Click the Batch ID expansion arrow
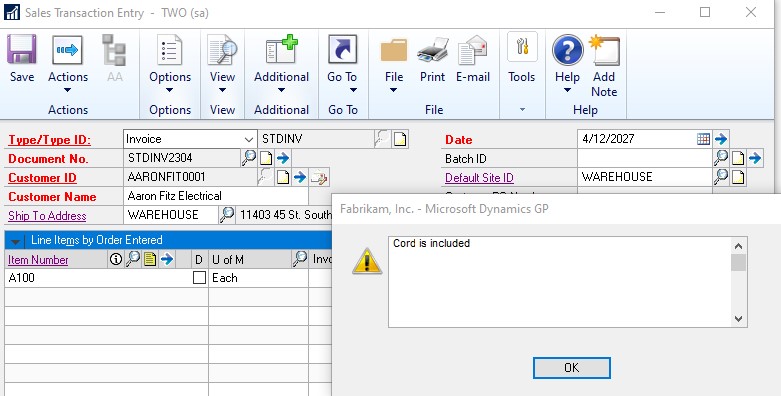Viewport: 781px width, 396px height. [755, 158]
